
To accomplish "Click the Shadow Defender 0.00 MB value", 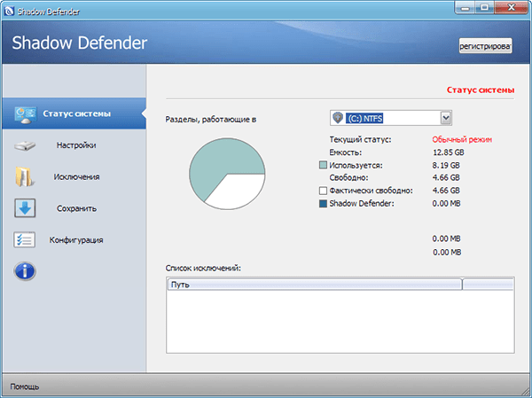I will point(446,204).
